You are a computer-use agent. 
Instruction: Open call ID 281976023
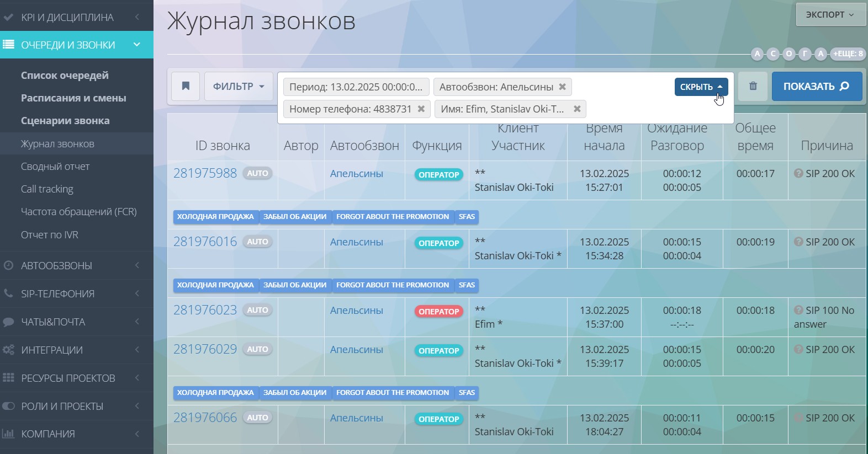pyautogui.click(x=205, y=310)
